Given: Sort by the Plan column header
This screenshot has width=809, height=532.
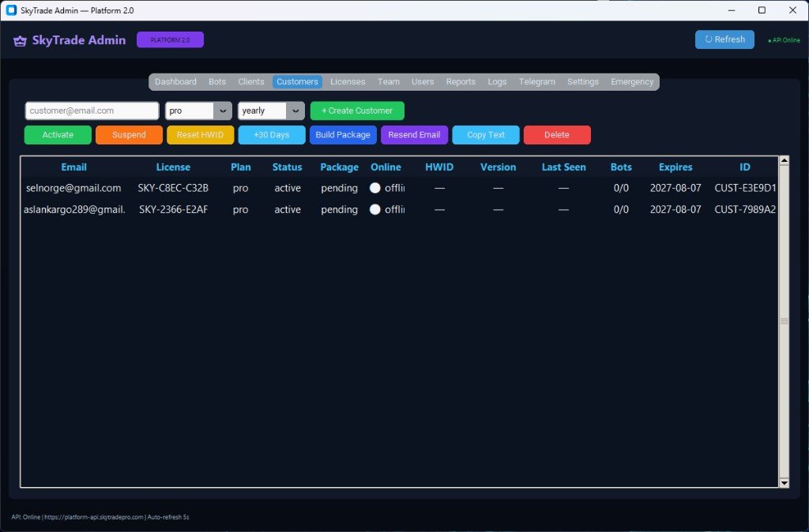Looking at the screenshot, I should point(240,167).
